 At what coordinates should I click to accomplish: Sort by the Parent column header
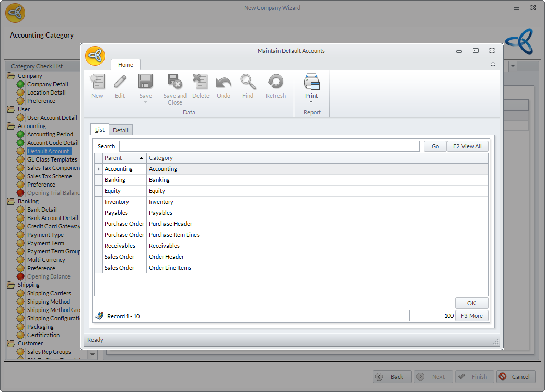point(124,158)
